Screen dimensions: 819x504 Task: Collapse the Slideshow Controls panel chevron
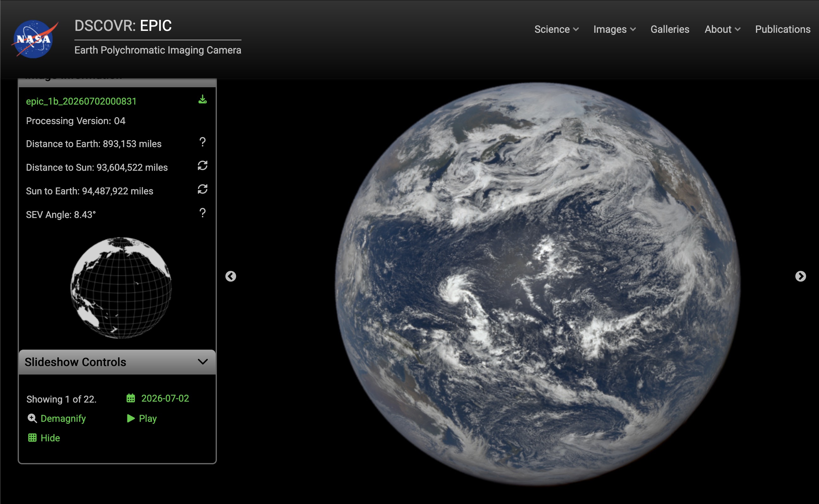[203, 362]
